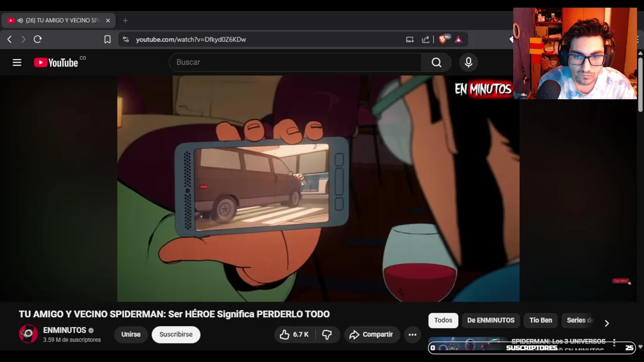
Task: Open the three-dot more actions menu
Action: pos(413,334)
